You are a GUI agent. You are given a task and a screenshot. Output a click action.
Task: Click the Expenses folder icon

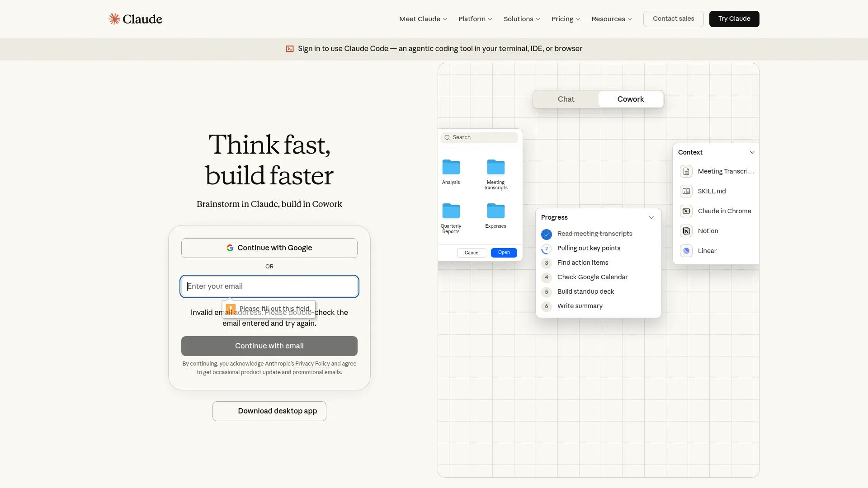(495, 211)
